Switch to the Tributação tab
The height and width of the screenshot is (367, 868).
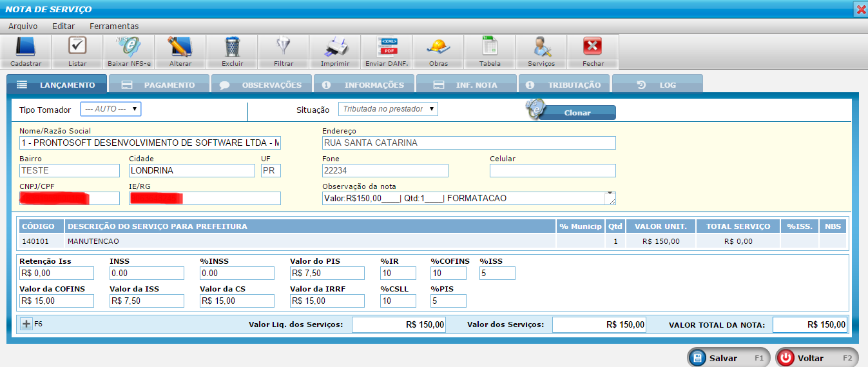(564, 84)
